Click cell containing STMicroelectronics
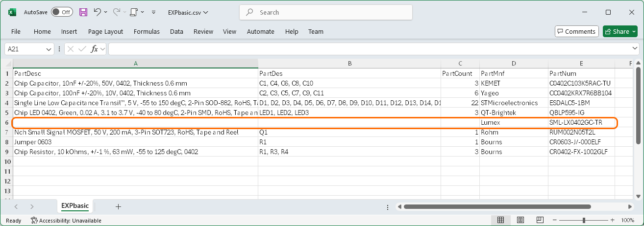Image resolution: width=644 pixels, height=226 pixels. (514, 103)
